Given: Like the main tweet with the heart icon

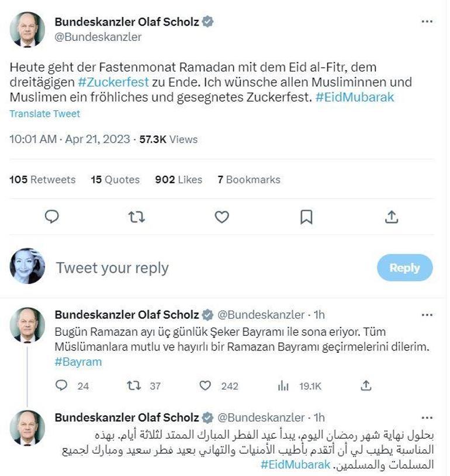Looking at the screenshot, I should 221,216.
